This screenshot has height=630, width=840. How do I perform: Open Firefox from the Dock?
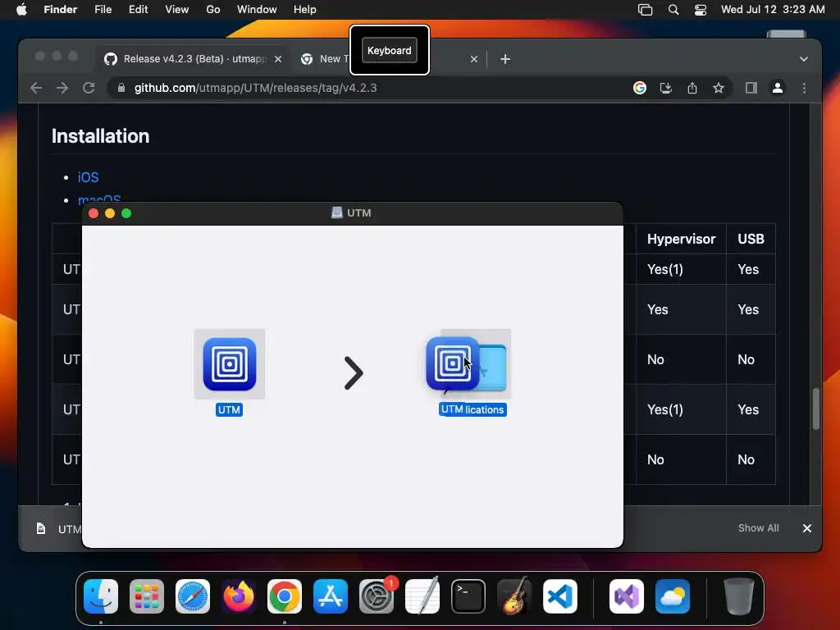239,596
